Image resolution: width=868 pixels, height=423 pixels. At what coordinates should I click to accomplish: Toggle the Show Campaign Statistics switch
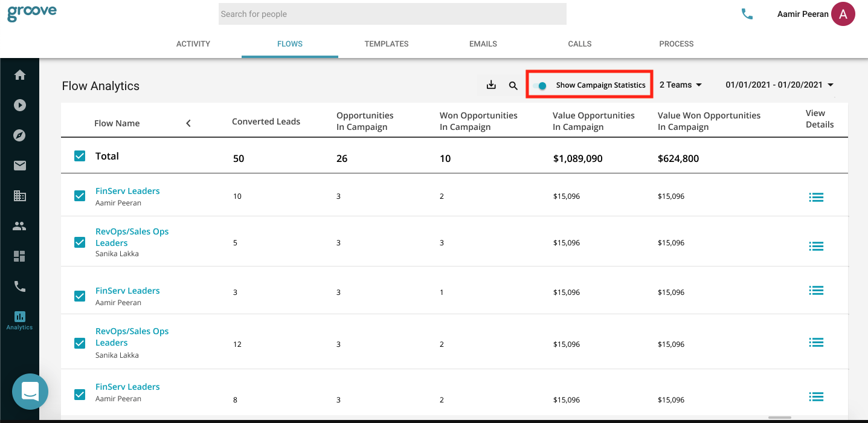click(541, 86)
